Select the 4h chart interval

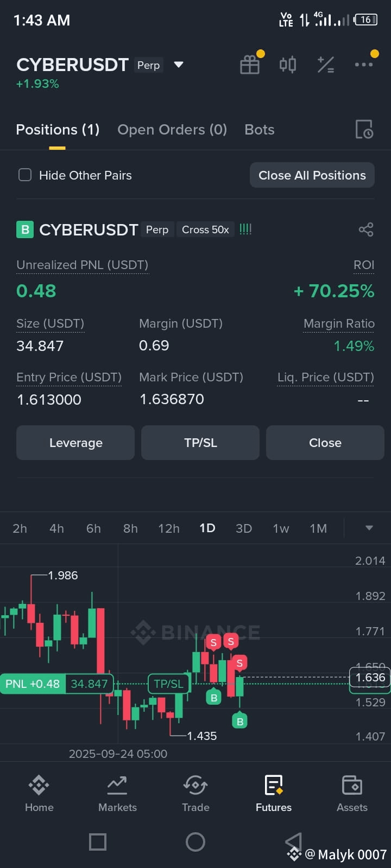click(x=56, y=528)
